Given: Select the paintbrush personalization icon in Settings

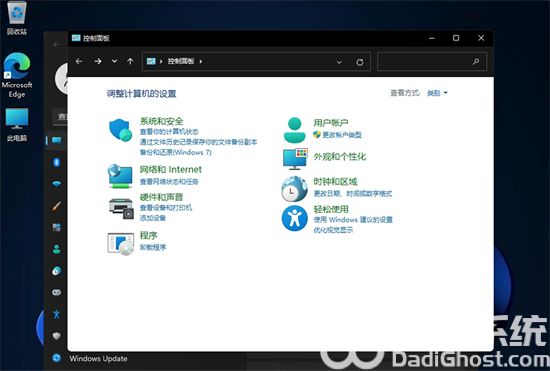Looking at the screenshot, I should pyautogui.click(x=56, y=206).
